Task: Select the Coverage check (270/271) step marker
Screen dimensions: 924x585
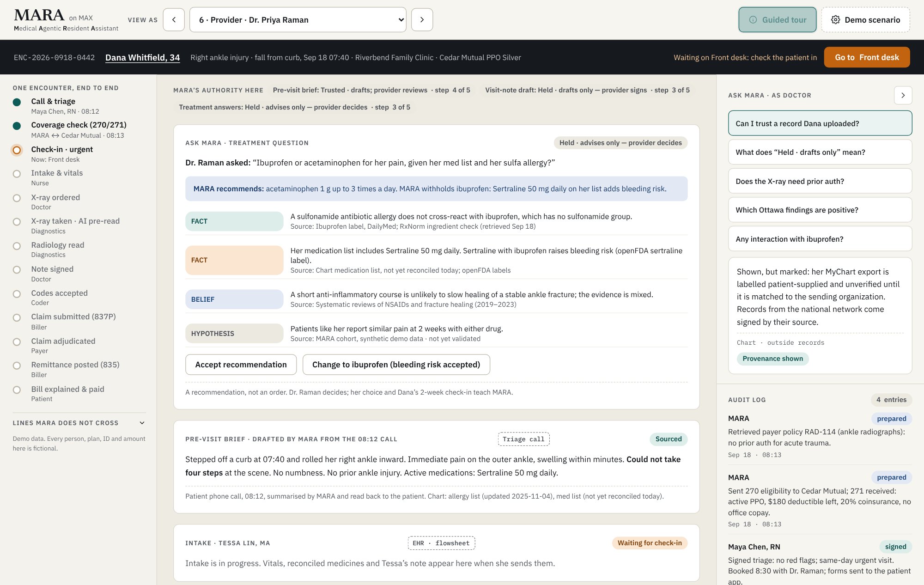Action: (x=17, y=126)
